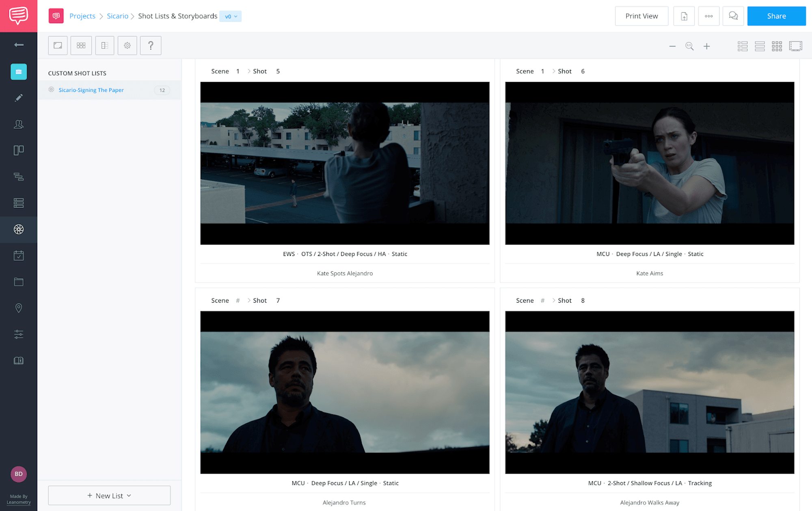
Task: Click the blue Share button
Action: [776, 16]
